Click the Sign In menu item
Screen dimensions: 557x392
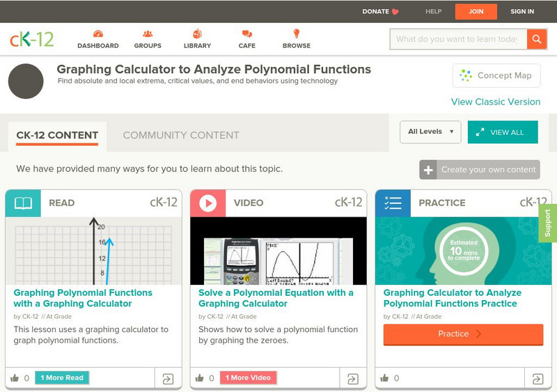point(522,12)
